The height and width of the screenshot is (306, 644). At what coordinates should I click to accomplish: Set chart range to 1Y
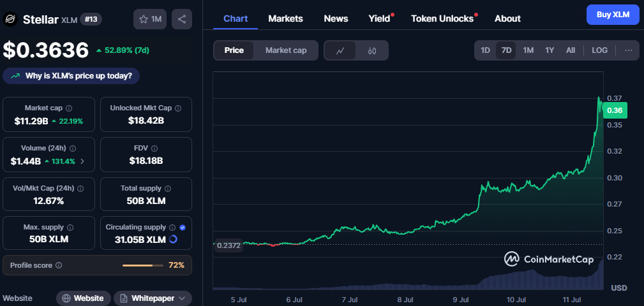pyautogui.click(x=550, y=50)
